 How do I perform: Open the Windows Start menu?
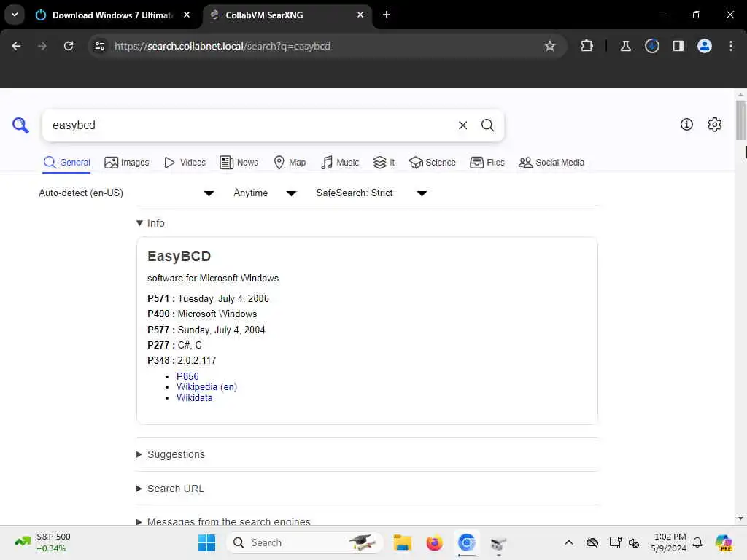point(206,542)
